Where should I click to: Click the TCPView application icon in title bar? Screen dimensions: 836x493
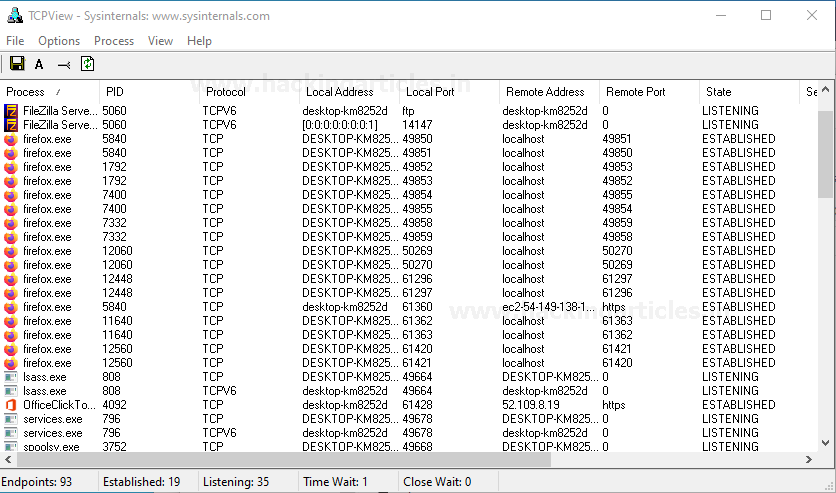click(x=15, y=15)
